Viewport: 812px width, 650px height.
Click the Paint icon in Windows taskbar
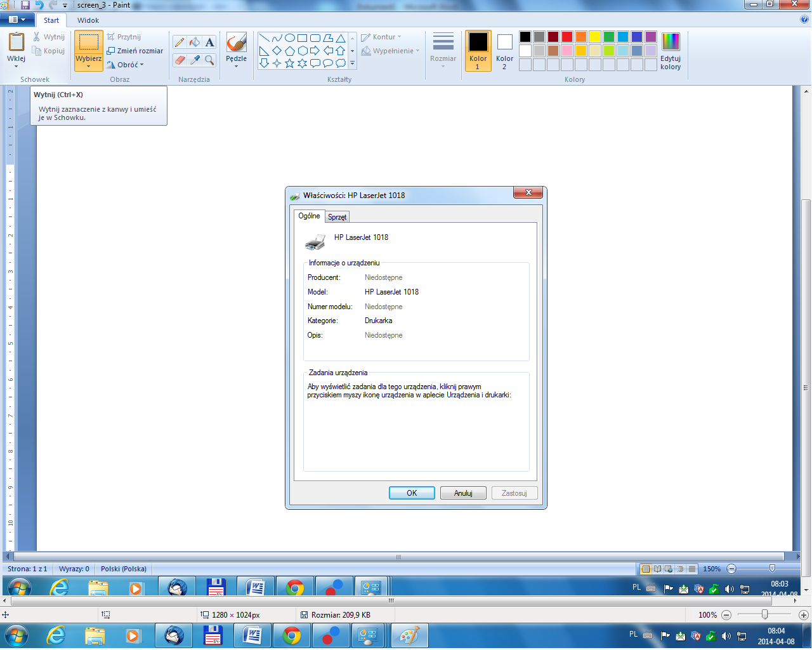pos(409,635)
